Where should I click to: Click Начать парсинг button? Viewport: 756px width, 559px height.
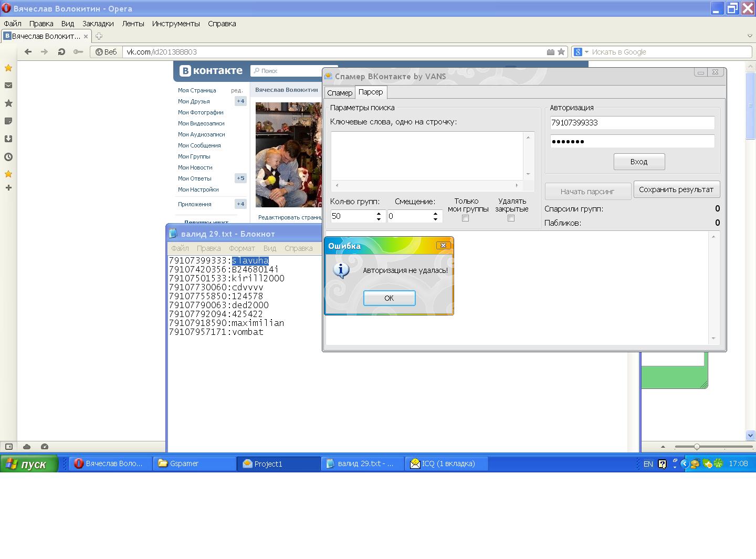[x=587, y=192]
